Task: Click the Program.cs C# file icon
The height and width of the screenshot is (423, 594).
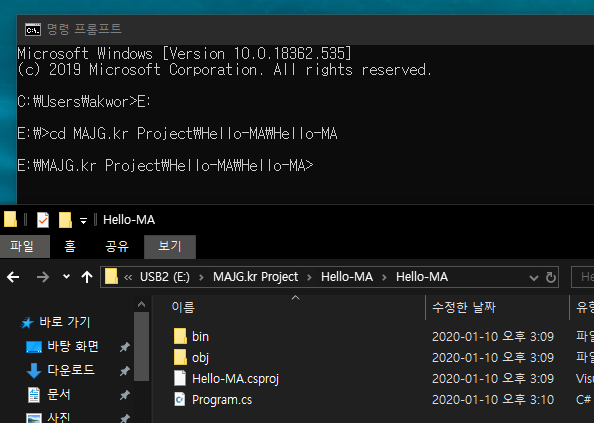Action: pyautogui.click(x=180, y=399)
